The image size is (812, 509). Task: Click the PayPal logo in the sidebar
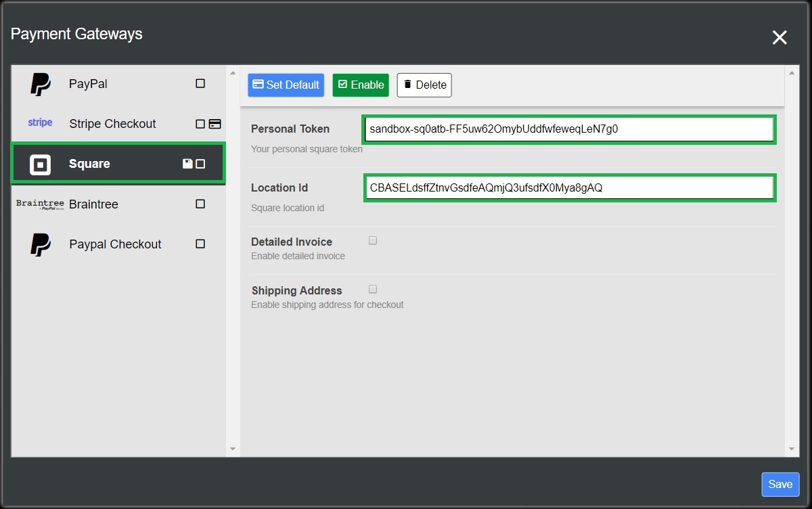click(x=40, y=83)
